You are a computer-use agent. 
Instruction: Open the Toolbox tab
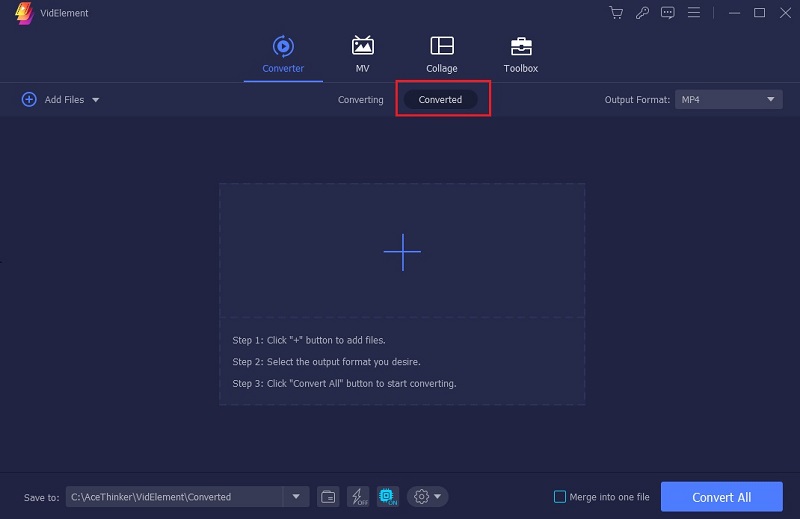click(520, 55)
